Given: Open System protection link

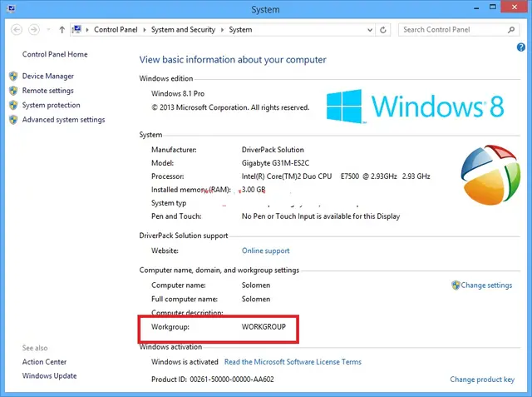Looking at the screenshot, I should pos(52,105).
